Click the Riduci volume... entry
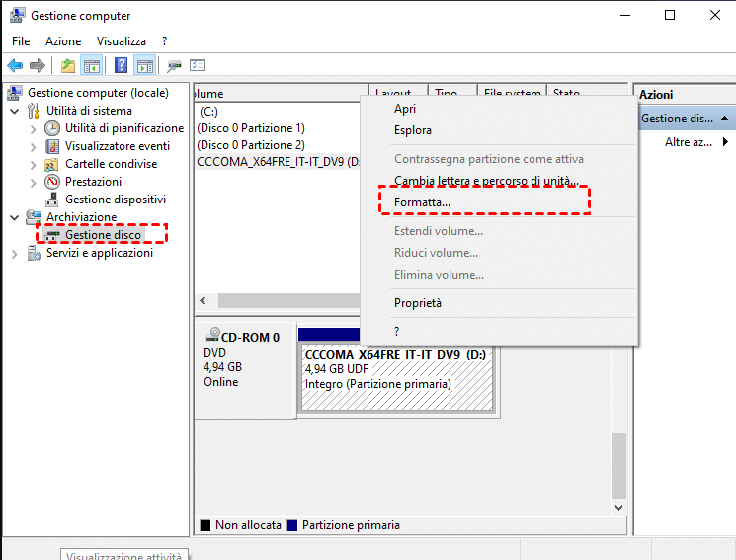The image size is (736, 560). coord(499,253)
